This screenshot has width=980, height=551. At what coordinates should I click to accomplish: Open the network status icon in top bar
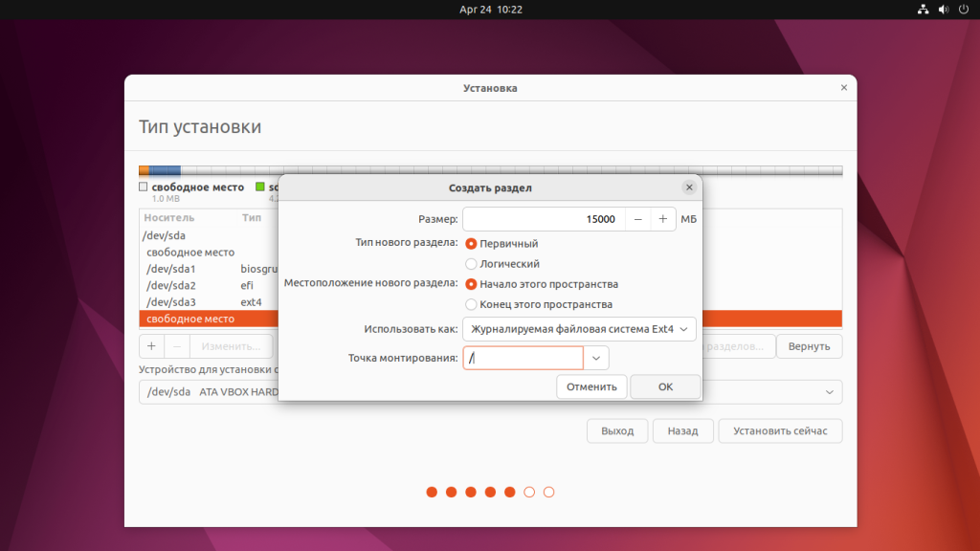[x=924, y=10]
